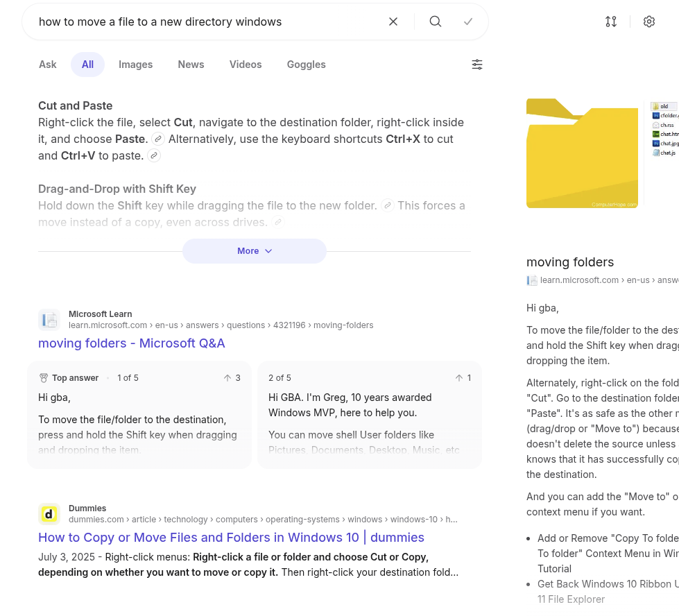Open the settings gear icon

tap(649, 22)
